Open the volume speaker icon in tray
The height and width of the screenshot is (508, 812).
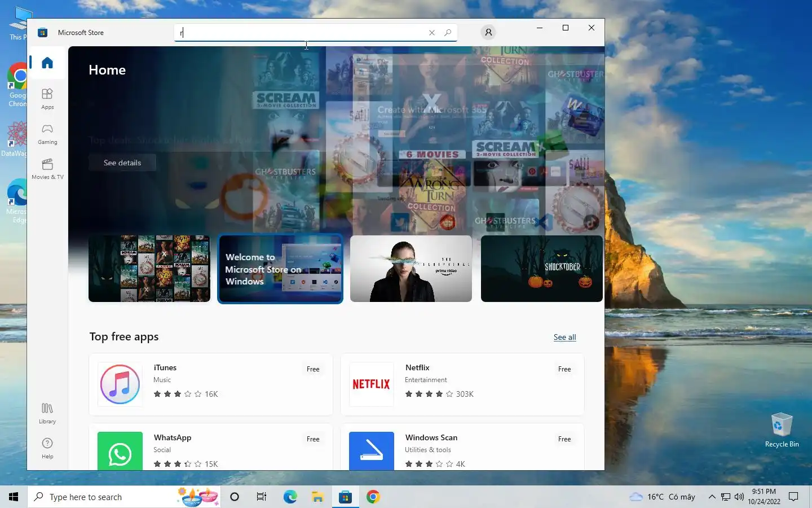point(739,497)
